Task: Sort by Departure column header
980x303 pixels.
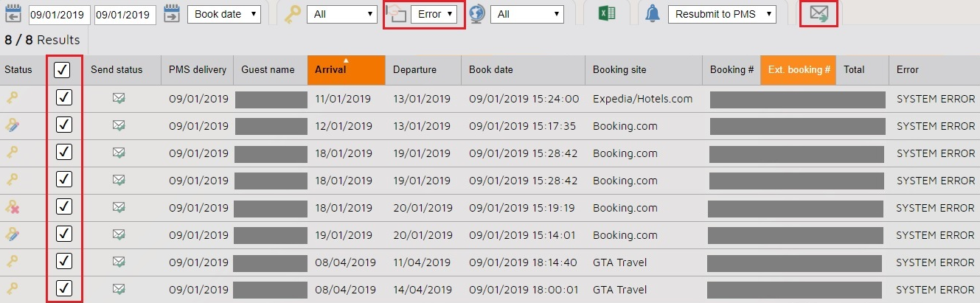Action: [x=414, y=70]
